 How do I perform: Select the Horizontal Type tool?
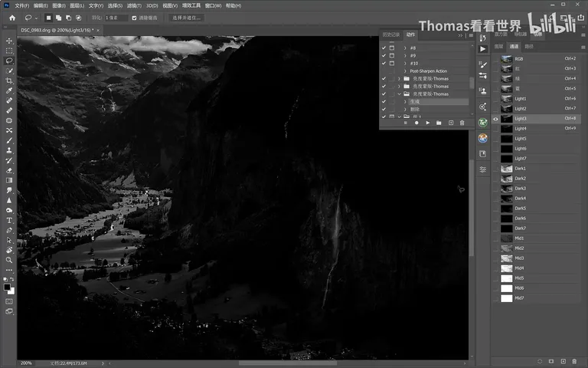[9, 220]
